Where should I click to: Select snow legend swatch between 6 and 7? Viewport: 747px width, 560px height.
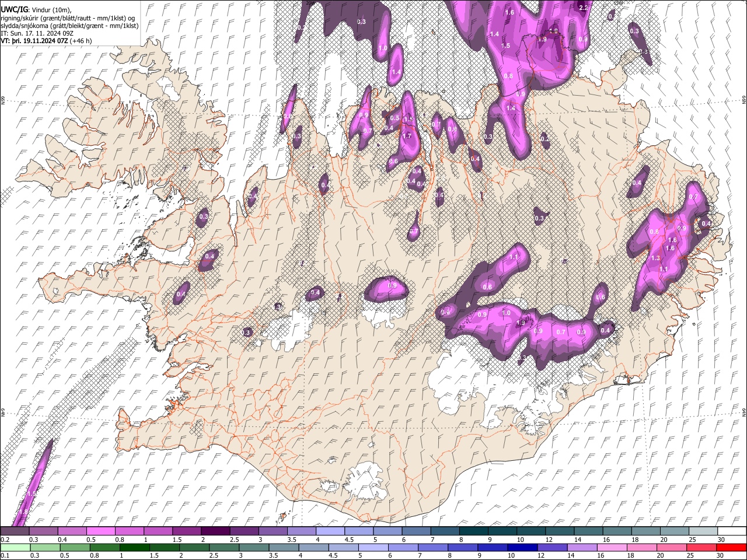pyautogui.click(x=417, y=531)
